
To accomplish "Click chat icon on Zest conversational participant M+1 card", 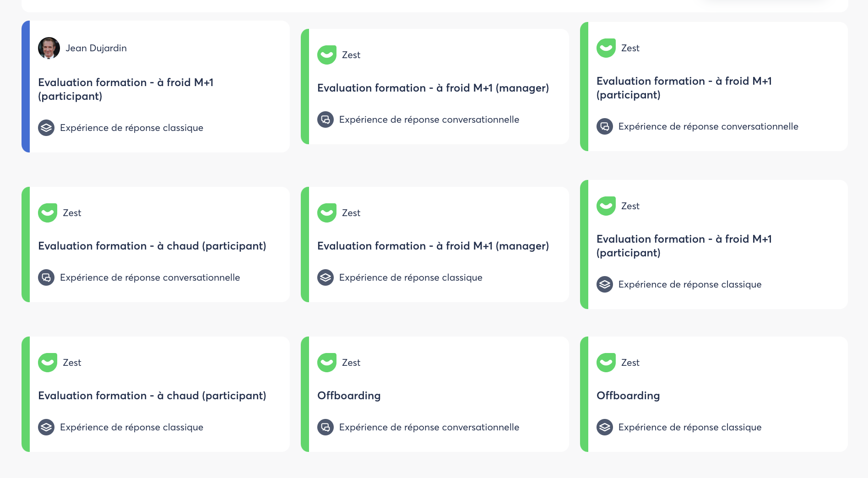I will coord(605,126).
